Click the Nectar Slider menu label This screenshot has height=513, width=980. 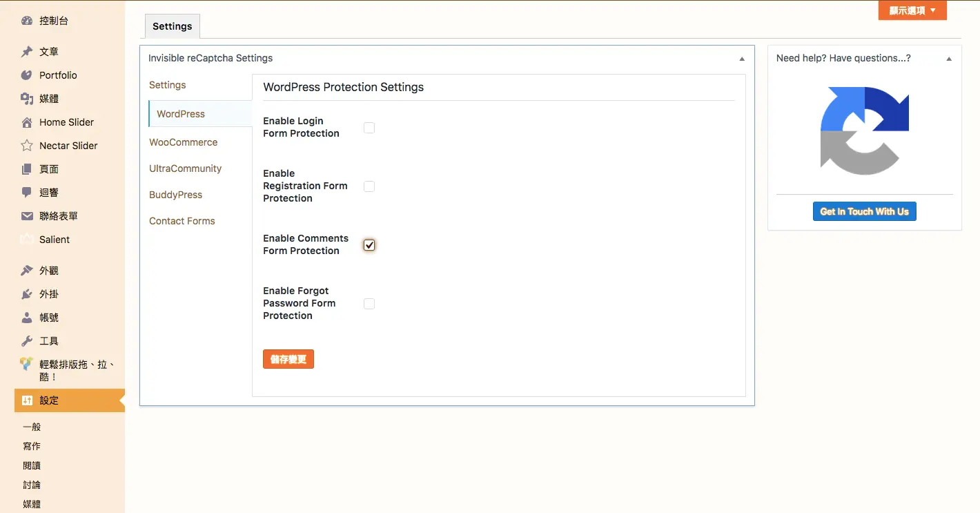68,146
